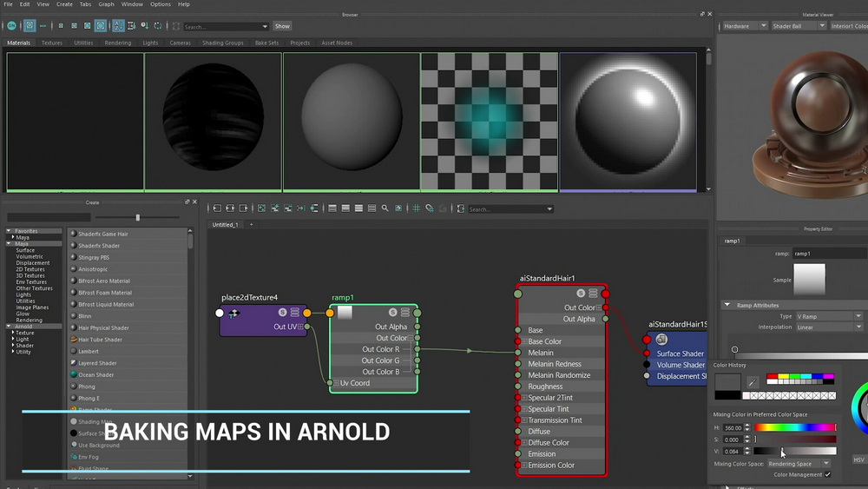Click the Show button in Browser
The image size is (868, 489).
pyautogui.click(x=282, y=26)
